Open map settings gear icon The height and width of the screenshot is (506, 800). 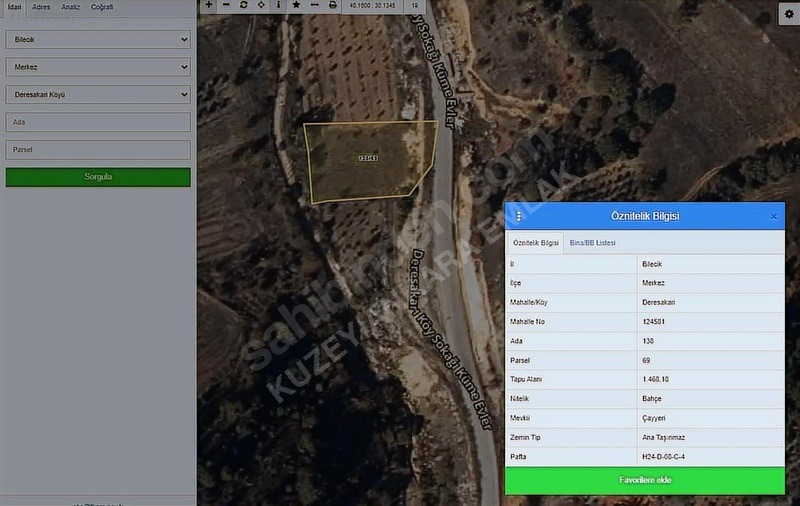point(789,14)
